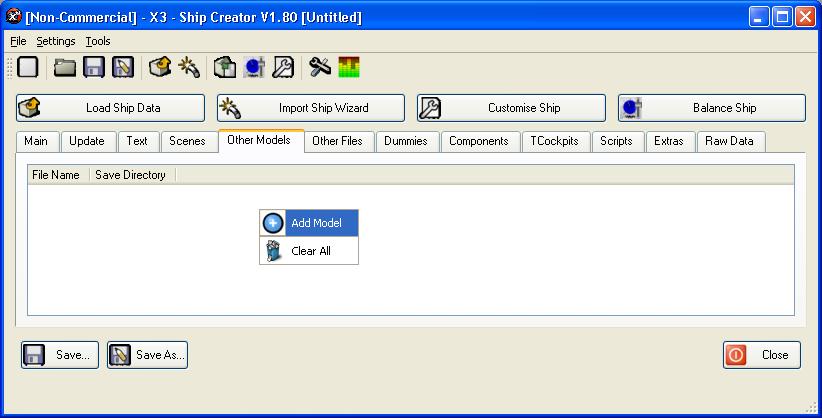Switch to the Main tab
Viewport: 822px width, 418px height.
(x=36, y=141)
